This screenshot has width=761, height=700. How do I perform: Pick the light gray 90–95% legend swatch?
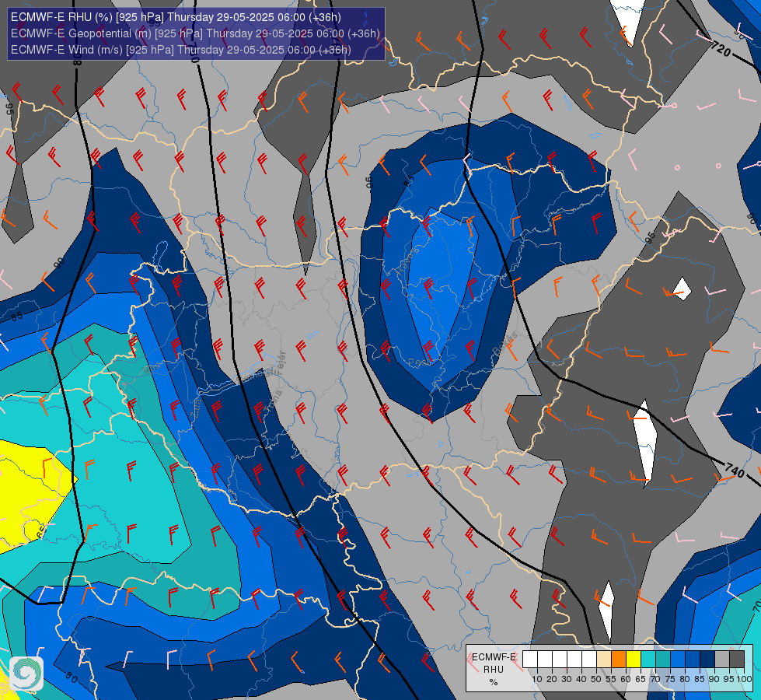tap(722, 660)
